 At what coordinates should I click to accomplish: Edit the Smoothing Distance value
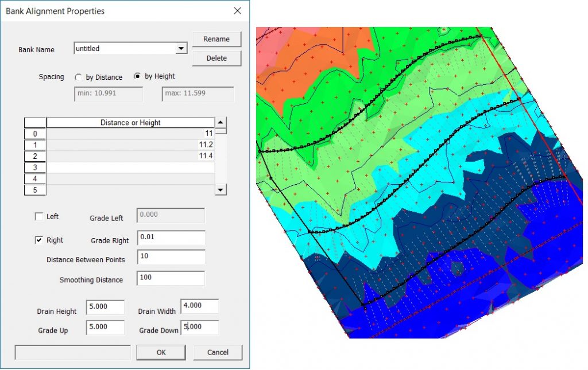click(169, 278)
